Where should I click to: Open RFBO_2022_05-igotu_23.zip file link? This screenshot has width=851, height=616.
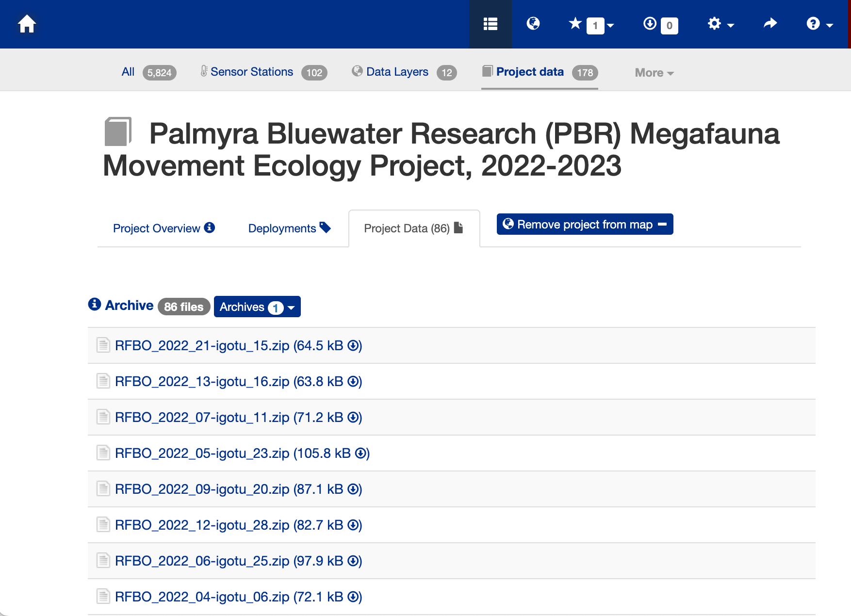(x=202, y=453)
